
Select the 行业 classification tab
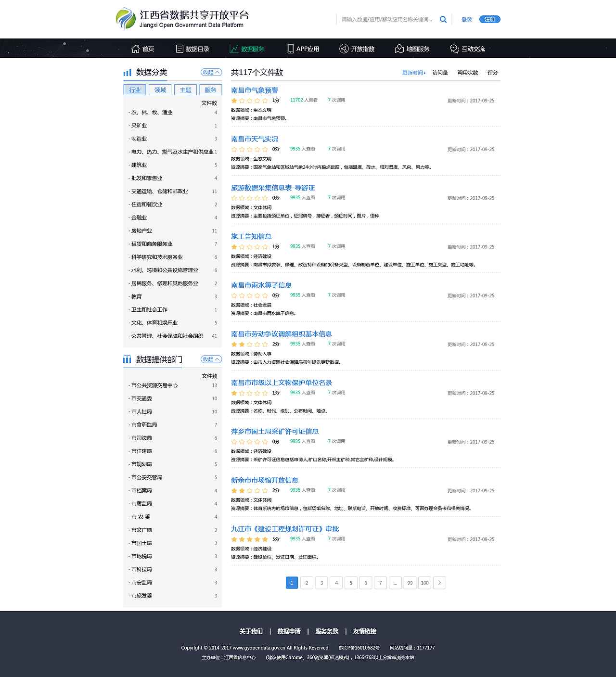(135, 90)
